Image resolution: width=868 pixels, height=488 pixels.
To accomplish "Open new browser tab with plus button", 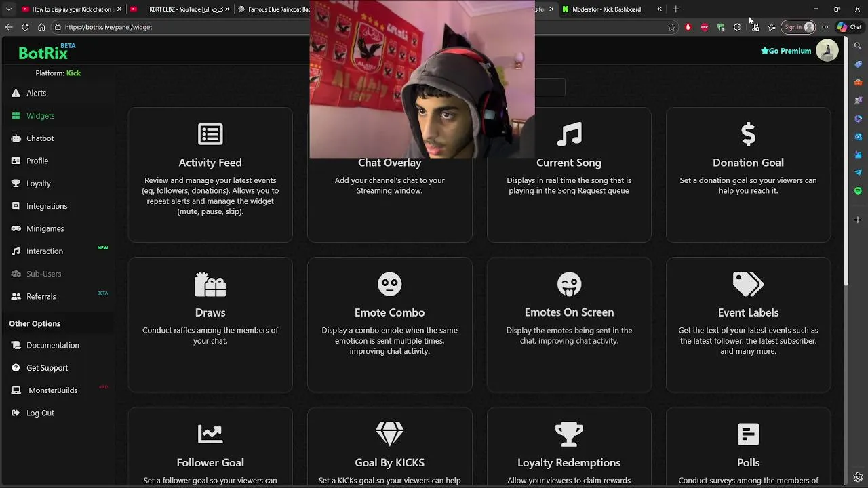I will point(675,9).
